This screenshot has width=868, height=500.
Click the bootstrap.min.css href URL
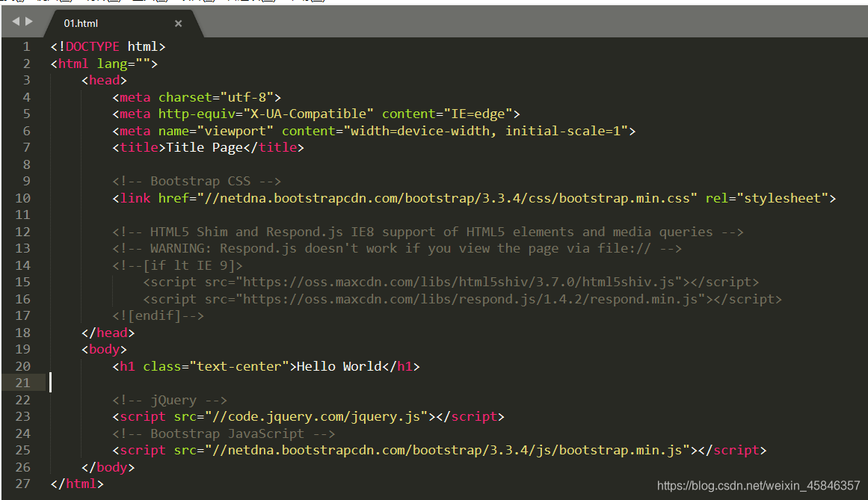447,198
